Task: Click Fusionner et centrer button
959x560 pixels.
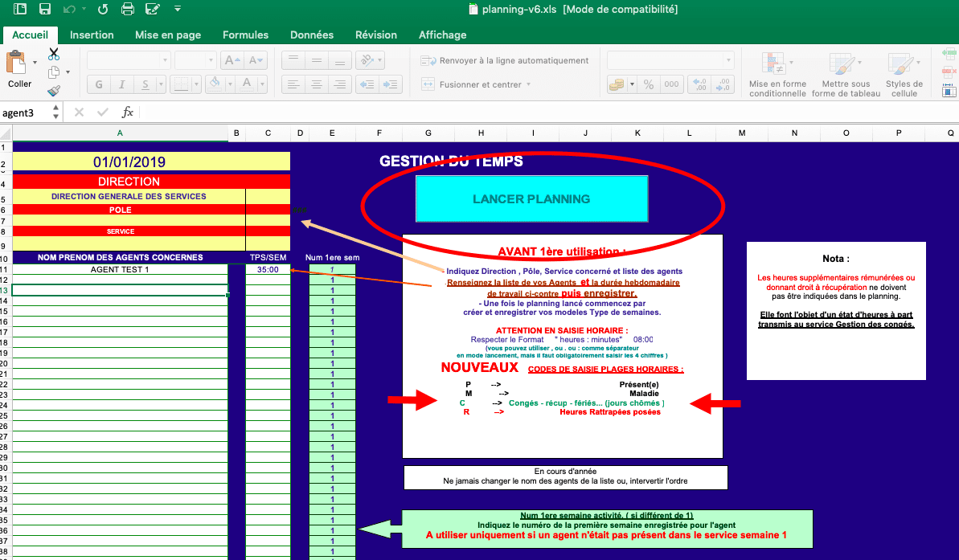Action: (x=471, y=84)
